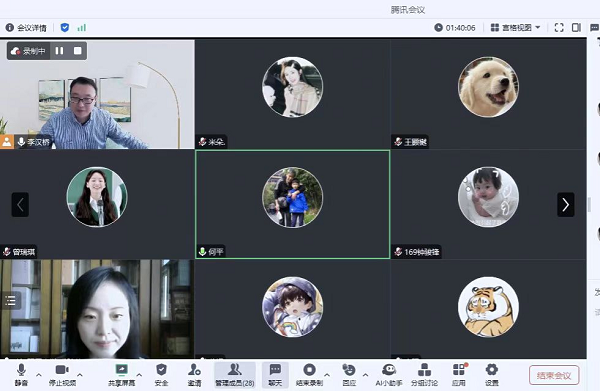
Task: Open the manage members (28) panel
Action: click(235, 375)
